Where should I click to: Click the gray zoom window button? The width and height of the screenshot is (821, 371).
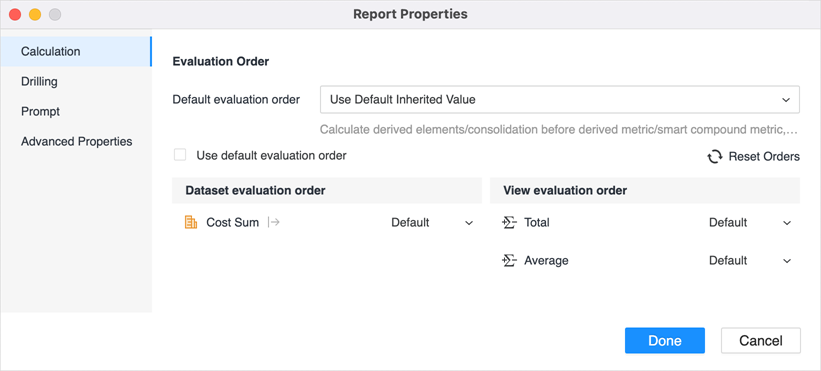[x=55, y=14]
